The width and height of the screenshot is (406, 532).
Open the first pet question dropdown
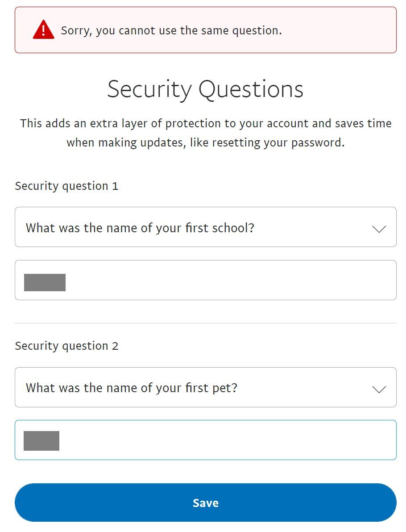[205, 387]
